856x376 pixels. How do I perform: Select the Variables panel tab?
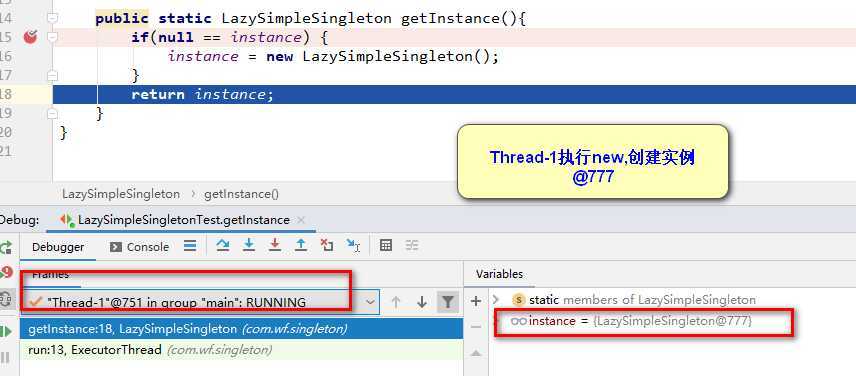coord(499,274)
